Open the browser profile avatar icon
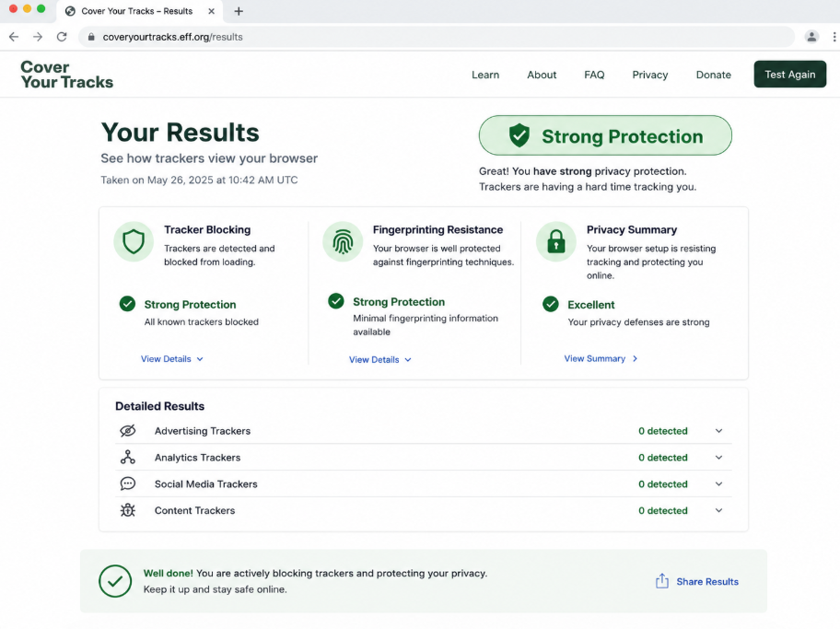This screenshot has height=629, width=840. (x=811, y=37)
